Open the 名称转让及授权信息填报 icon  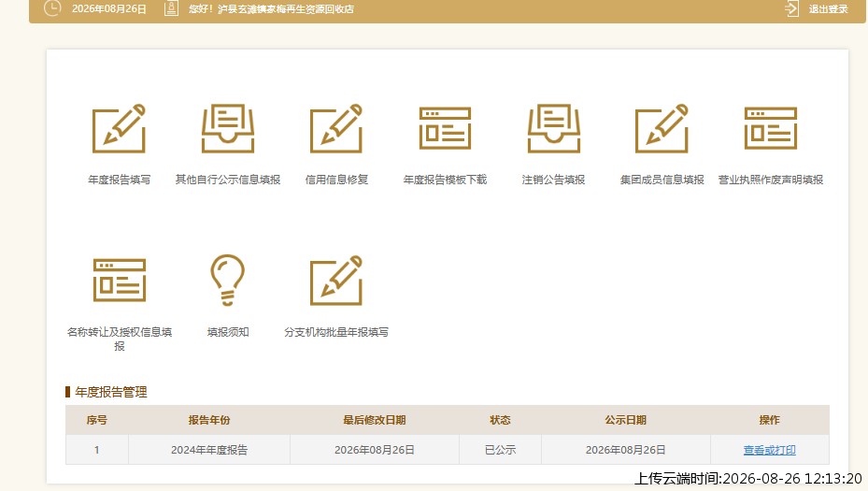[x=119, y=281]
